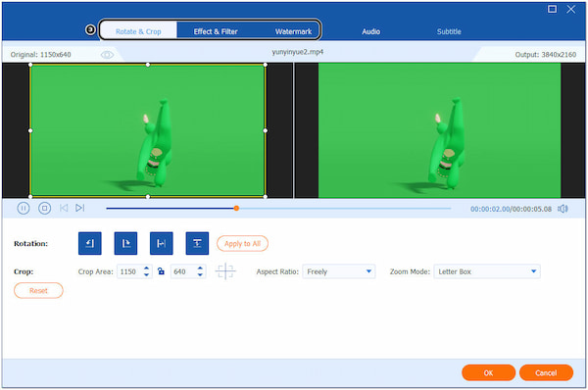Click the top-left crop corner handle
588x390 pixels.
tap(30, 65)
